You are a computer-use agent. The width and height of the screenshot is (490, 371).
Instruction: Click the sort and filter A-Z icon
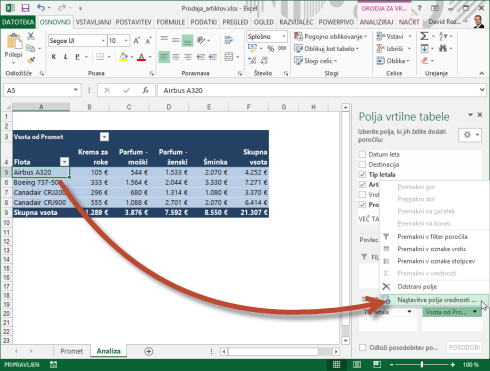(443, 36)
